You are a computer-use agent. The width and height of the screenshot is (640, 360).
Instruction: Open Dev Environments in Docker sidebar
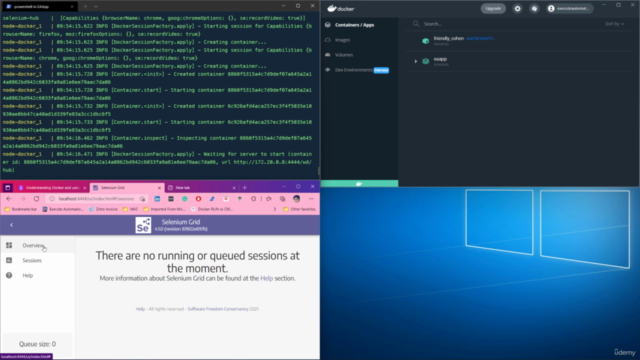tap(353, 70)
